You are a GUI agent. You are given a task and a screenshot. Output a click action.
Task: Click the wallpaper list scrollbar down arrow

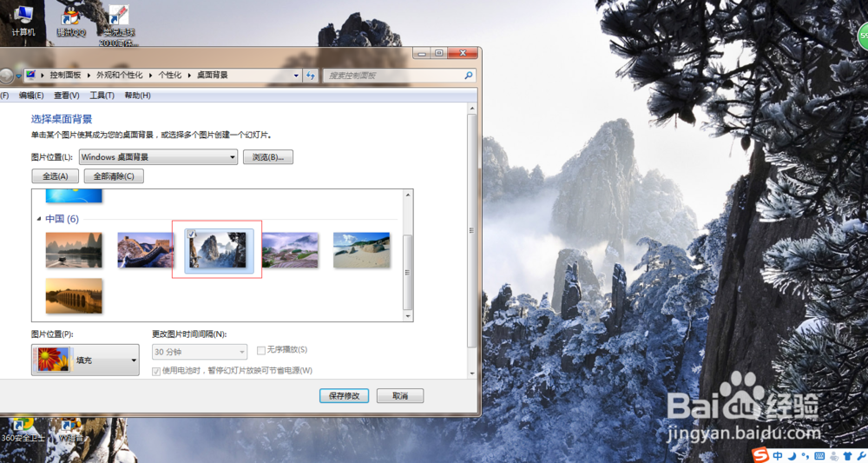tap(408, 316)
